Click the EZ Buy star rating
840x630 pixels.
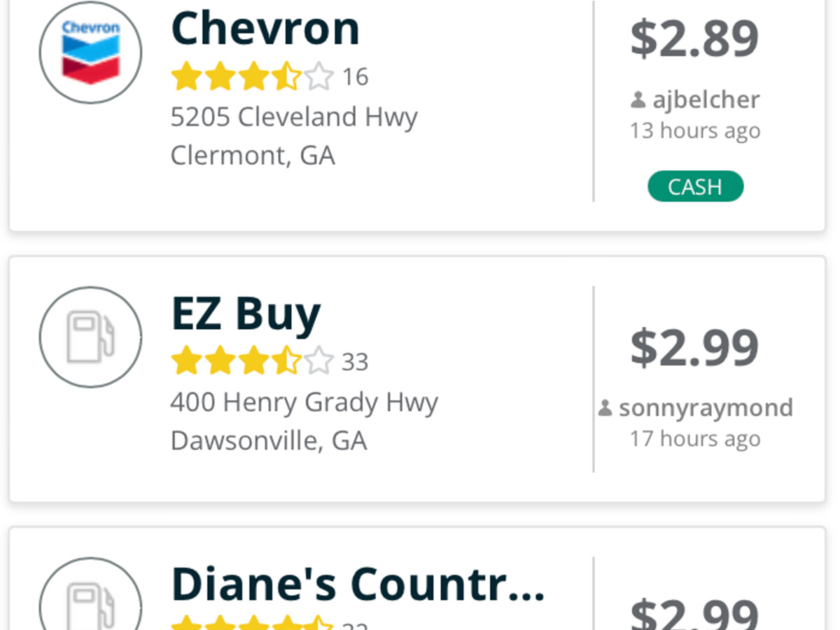pos(253,362)
